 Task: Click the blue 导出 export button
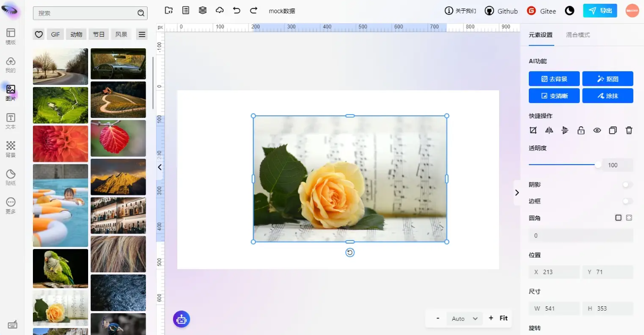600,11
